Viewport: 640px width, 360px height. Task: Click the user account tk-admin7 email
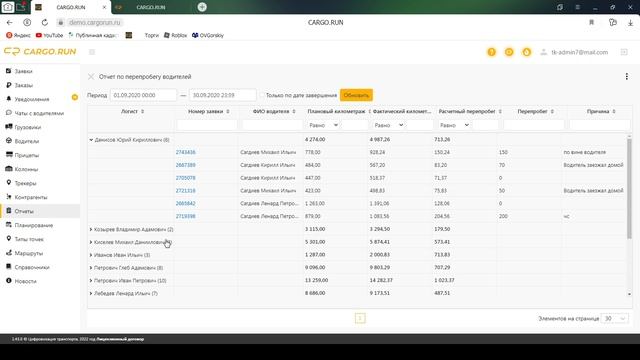(x=580, y=52)
